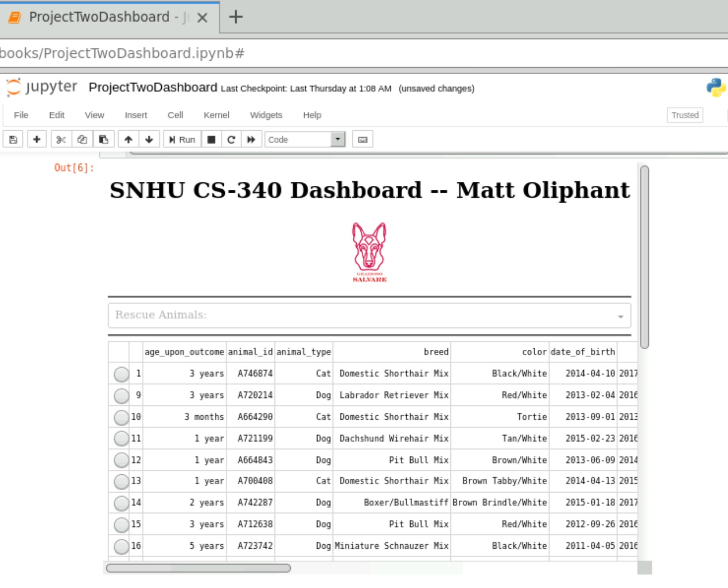The width and height of the screenshot is (728, 588).
Task: Expand the cell type selector arrow
Action: pos(337,139)
